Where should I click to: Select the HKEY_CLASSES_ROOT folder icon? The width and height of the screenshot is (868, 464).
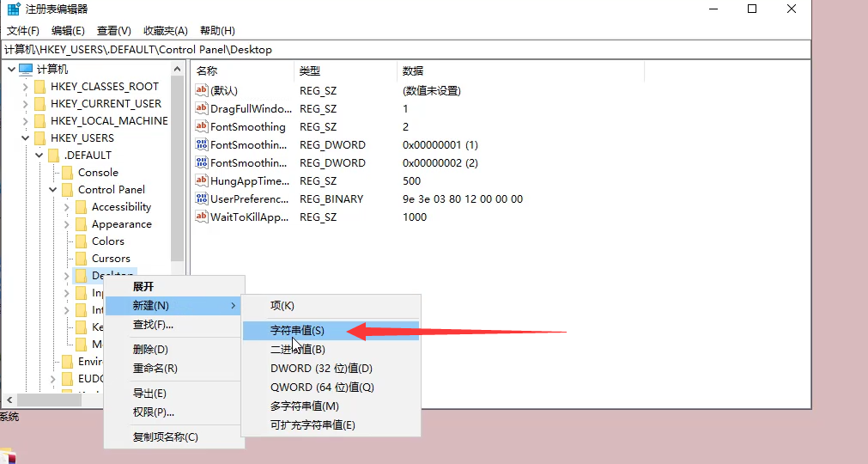pos(39,87)
